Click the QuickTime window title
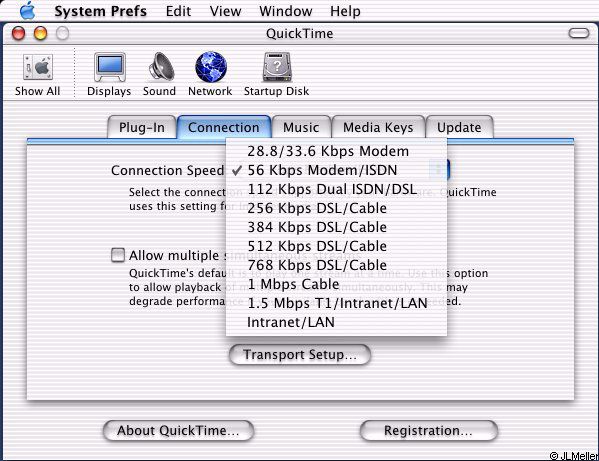 pos(300,34)
